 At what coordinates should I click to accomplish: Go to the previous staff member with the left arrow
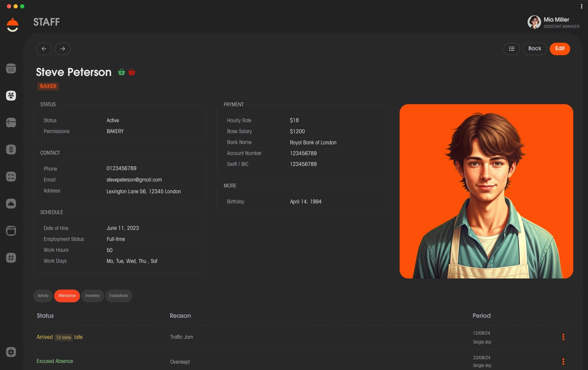pyautogui.click(x=44, y=49)
